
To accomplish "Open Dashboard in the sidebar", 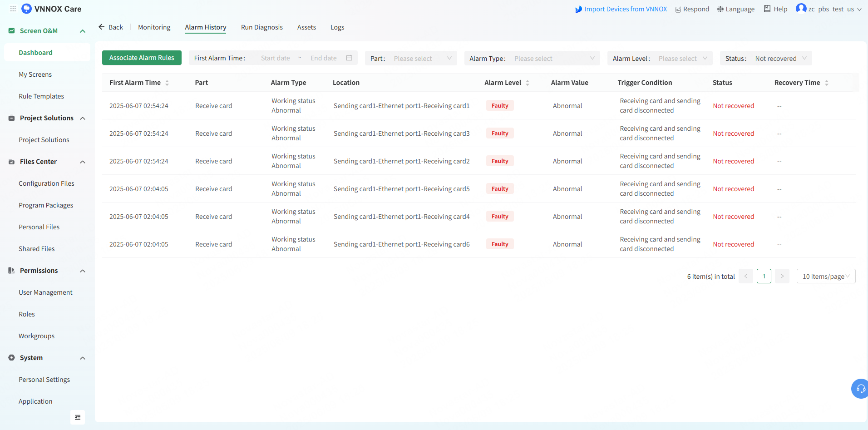I will click(47, 53).
